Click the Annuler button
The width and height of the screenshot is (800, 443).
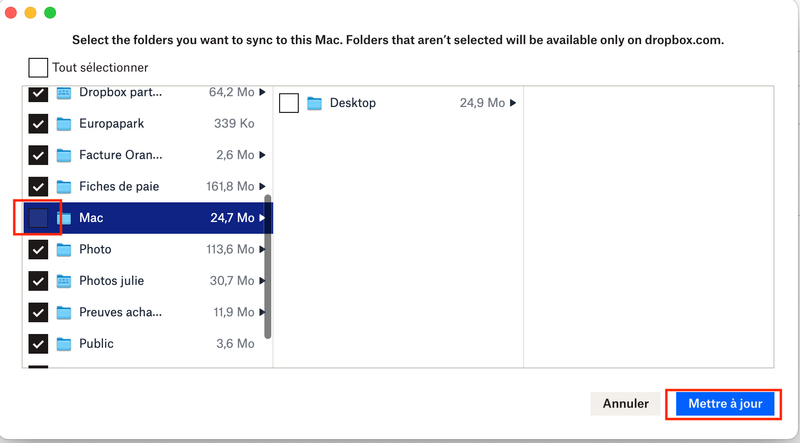coord(626,404)
